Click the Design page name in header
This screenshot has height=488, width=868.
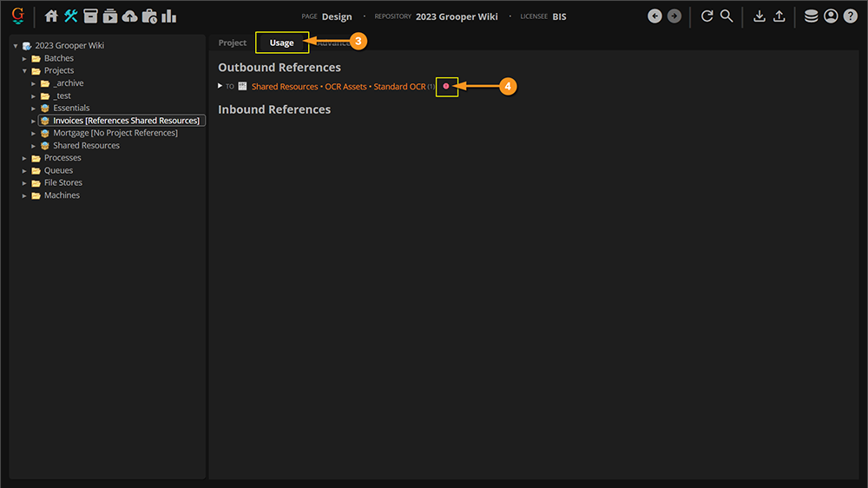click(x=337, y=16)
